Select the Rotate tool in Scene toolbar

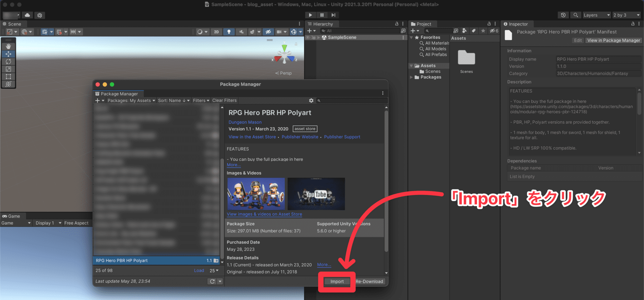tap(8, 62)
